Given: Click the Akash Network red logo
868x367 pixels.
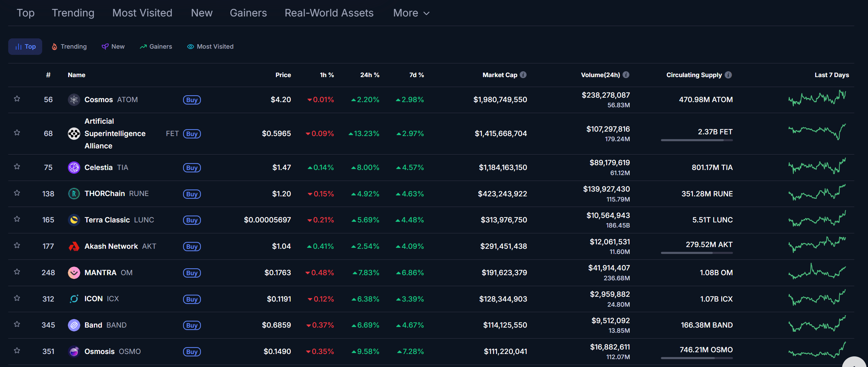Looking at the screenshot, I should coord(74,246).
